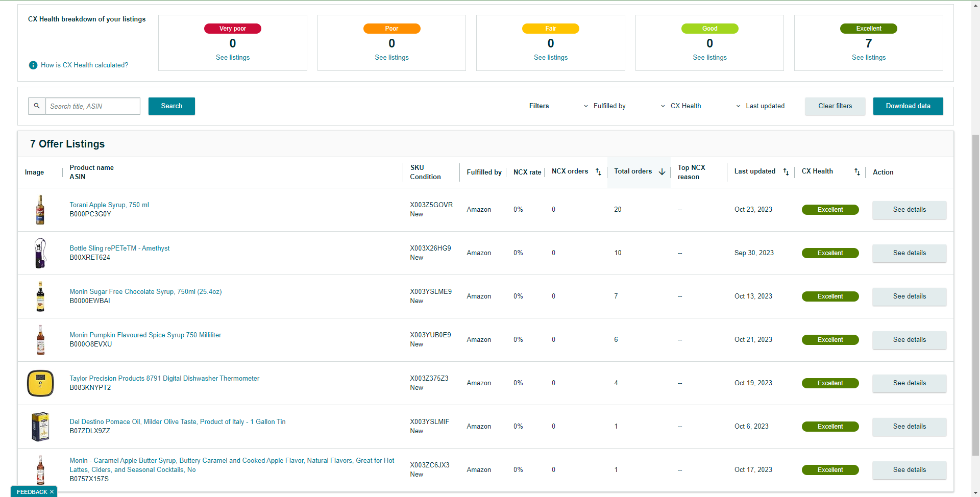Expand the Last updated filter dropdown
980x497 pixels.
760,106
